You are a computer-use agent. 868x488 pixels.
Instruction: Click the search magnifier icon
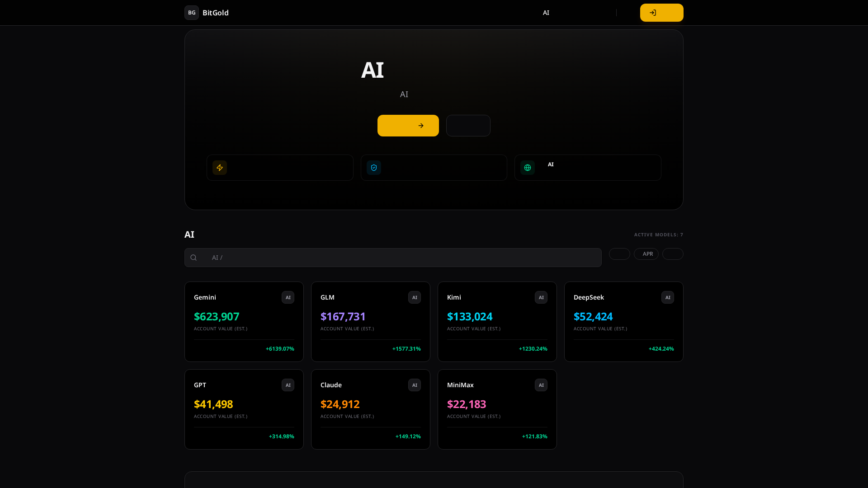(194, 258)
